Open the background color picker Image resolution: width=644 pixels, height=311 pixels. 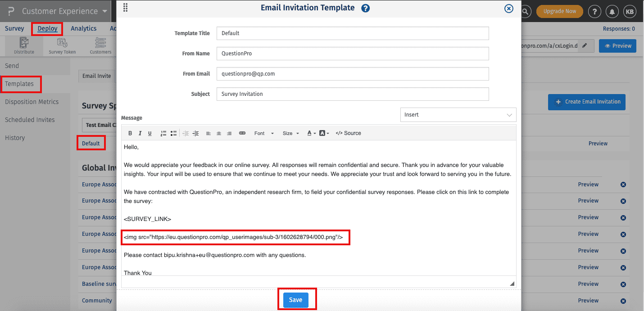(x=324, y=133)
